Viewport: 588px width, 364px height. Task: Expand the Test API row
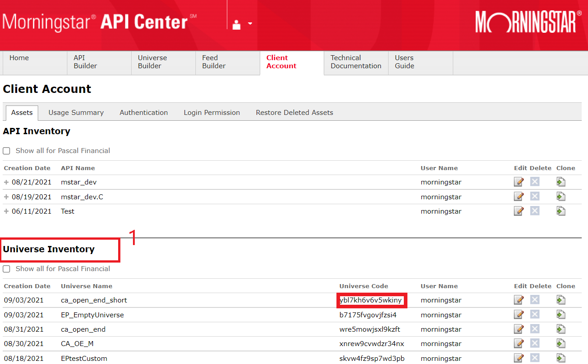tap(6, 211)
